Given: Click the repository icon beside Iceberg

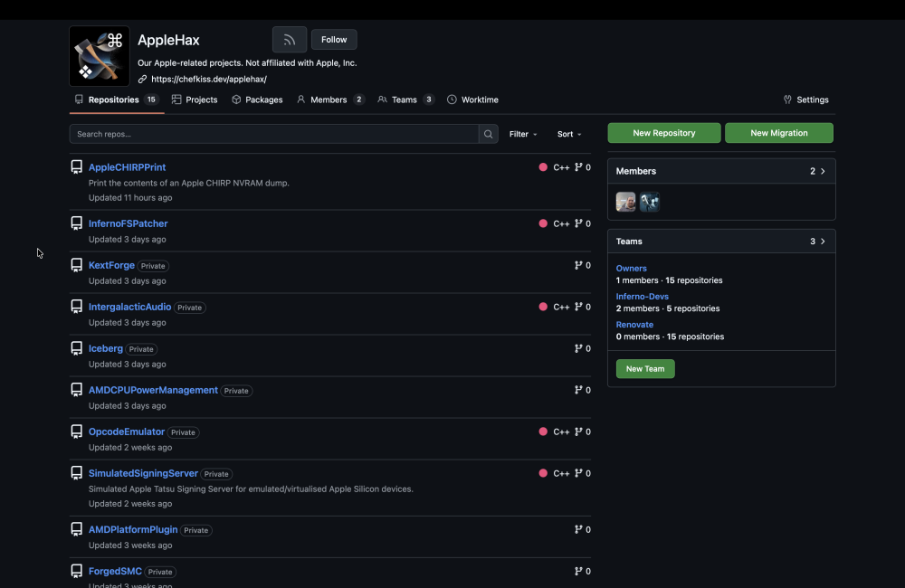Looking at the screenshot, I should tap(76, 348).
